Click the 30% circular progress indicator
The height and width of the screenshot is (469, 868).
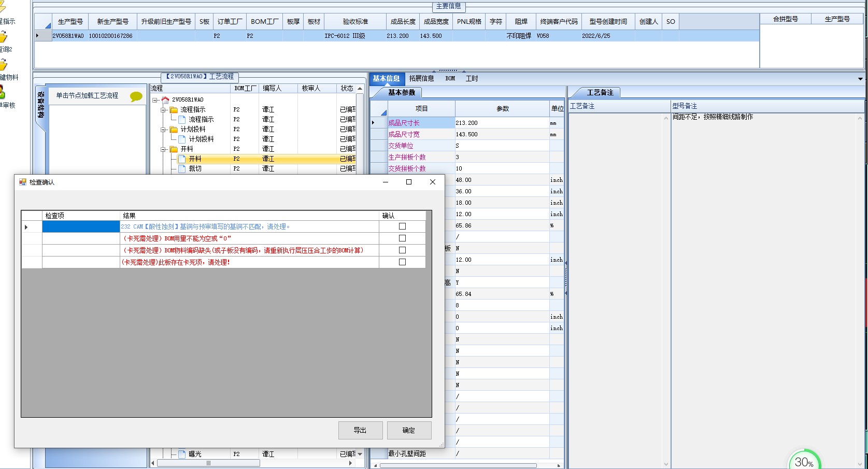(x=804, y=461)
